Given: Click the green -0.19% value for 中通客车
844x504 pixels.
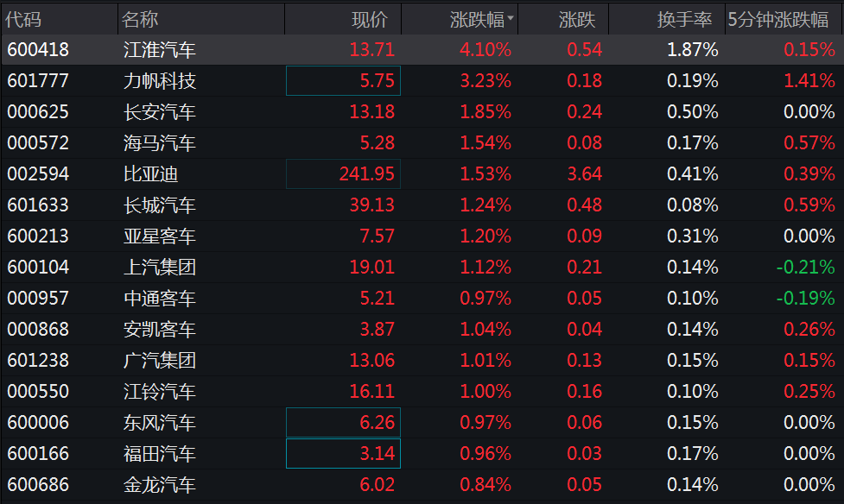Looking at the screenshot, I should [x=805, y=298].
